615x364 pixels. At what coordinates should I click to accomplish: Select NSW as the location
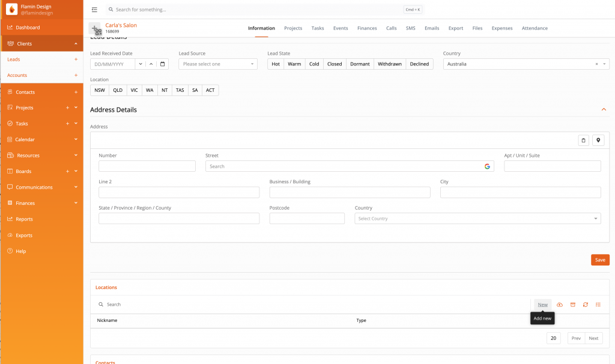(x=100, y=90)
